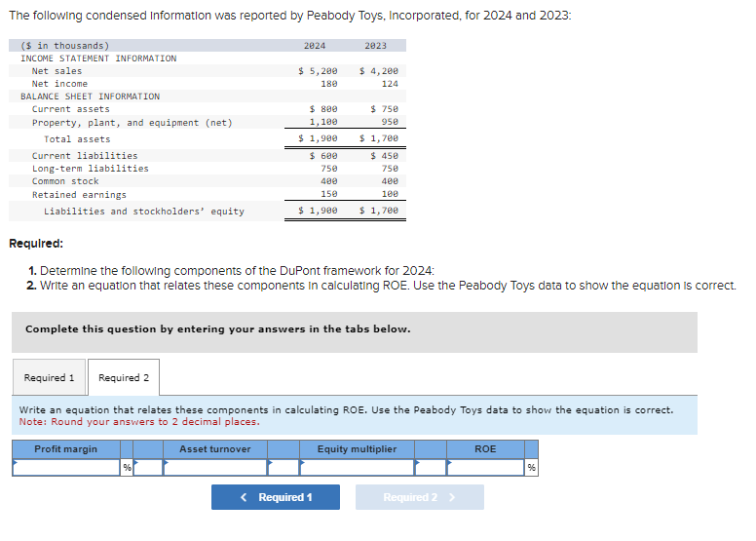Click the Common stock row label
Image resolution: width=756 pixels, height=541 pixels.
click(x=65, y=181)
